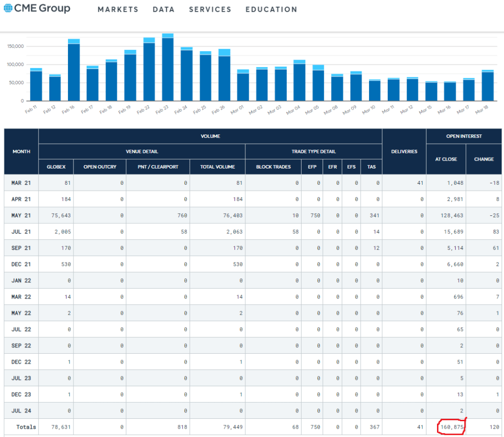Select the MAY 21 month row label
504x437 pixels.
coord(21,215)
